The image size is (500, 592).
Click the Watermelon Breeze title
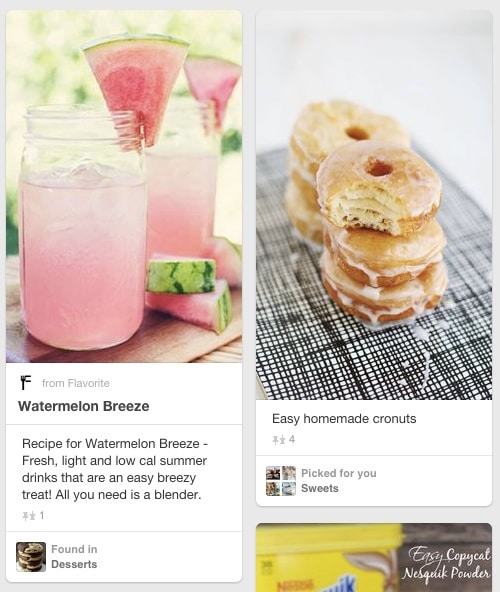(x=83, y=406)
